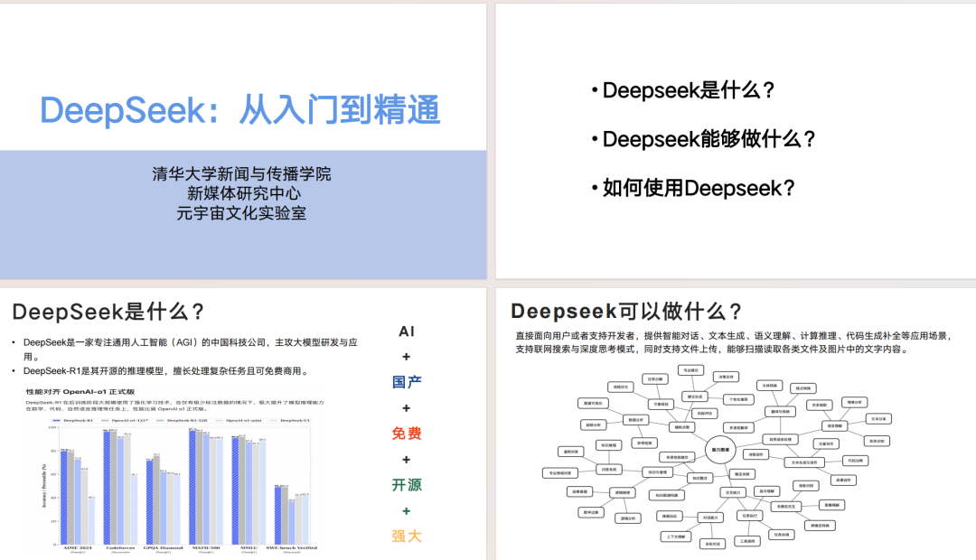The width and height of the screenshot is (976, 560).
Task: Select the subtitle "清华大学新闻与传播学院"
Action: [239, 173]
